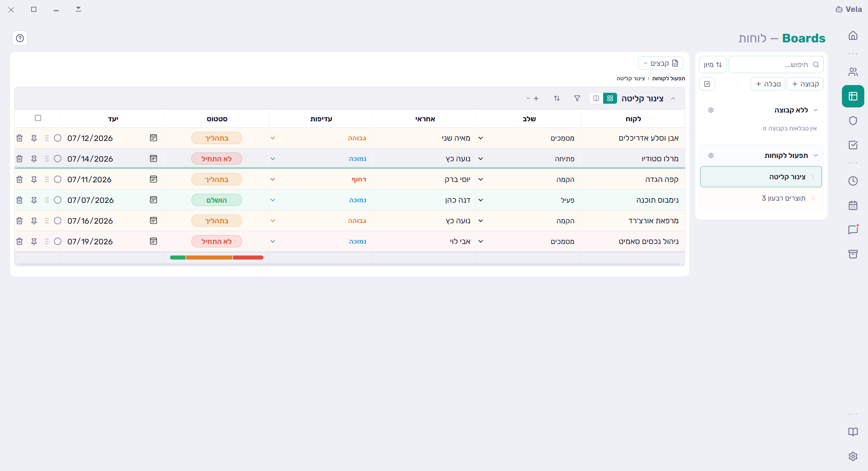Open settings gear for תפעול לקוחות group

pos(711,156)
